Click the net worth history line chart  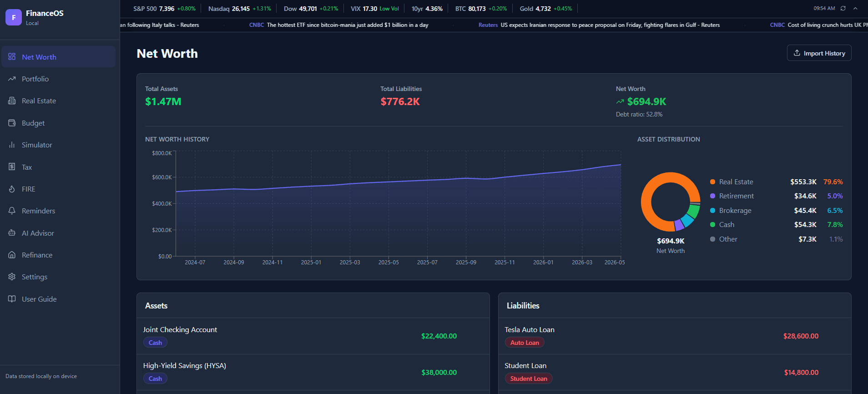coord(398,204)
